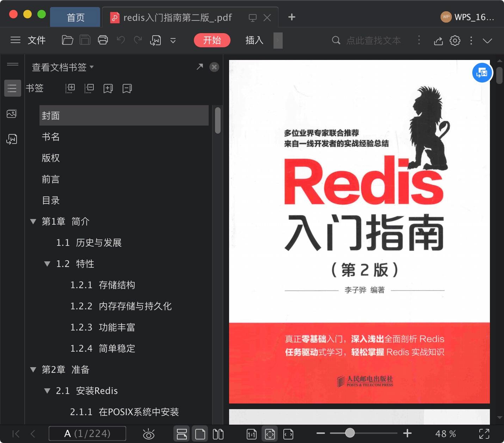Collapse the 1.2 特性 bookmark

(47, 264)
